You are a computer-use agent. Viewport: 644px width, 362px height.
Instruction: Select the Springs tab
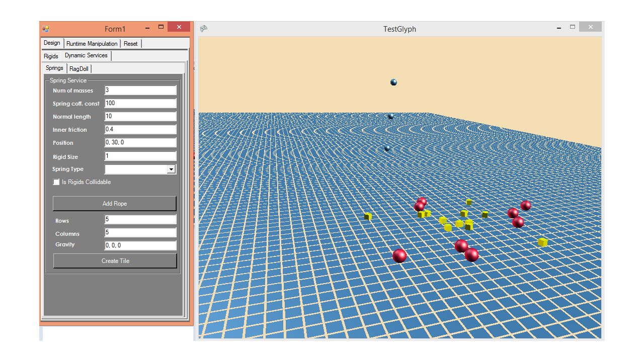pos(54,68)
